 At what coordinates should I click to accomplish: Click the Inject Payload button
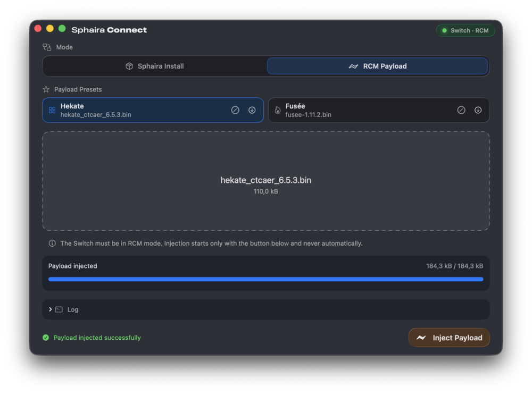(449, 338)
